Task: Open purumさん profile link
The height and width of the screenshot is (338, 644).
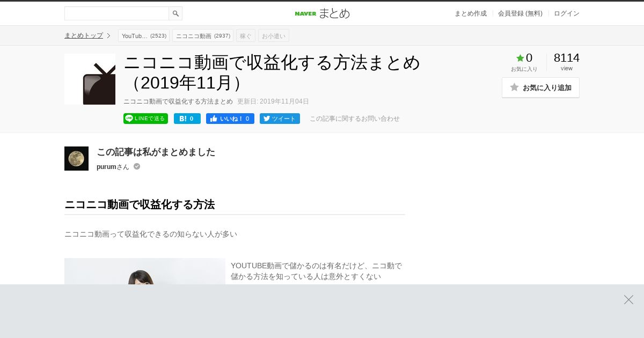Action: [x=113, y=167]
